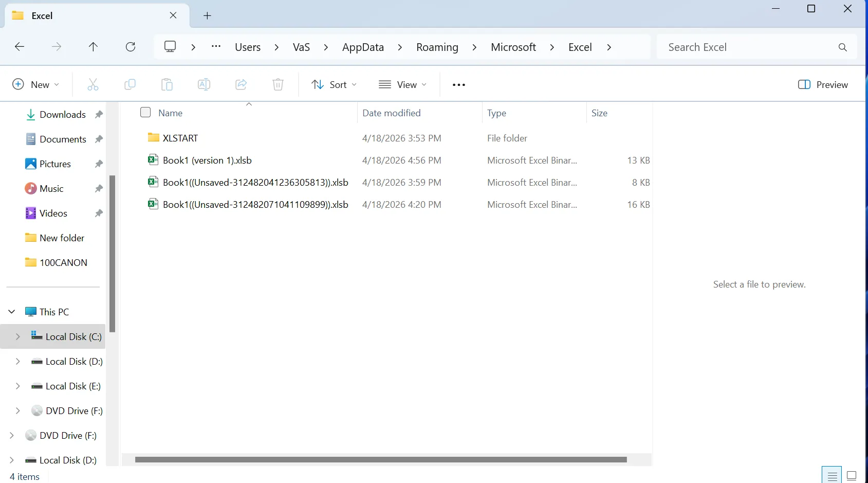Navigate to VaS in breadcrumb
This screenshot has height=483, width=868.
pyautogui.click(x=301, y=47)
